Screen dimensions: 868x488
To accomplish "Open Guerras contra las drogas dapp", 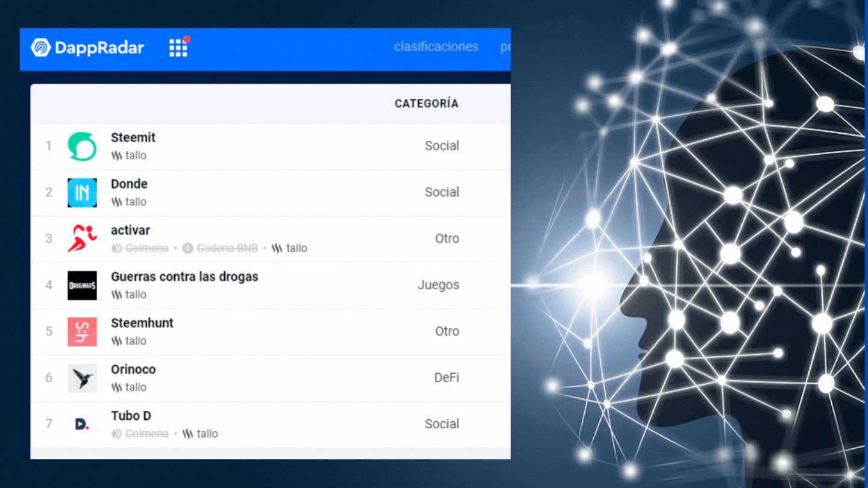I will tap(184, 277).
